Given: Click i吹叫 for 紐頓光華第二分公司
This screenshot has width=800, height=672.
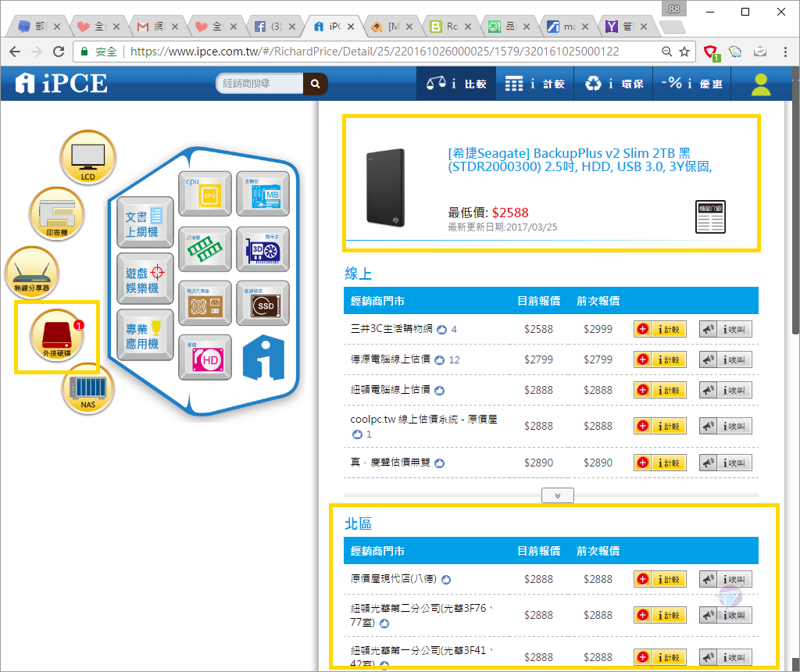Looking at the screenshot, I should pos(725,615).
